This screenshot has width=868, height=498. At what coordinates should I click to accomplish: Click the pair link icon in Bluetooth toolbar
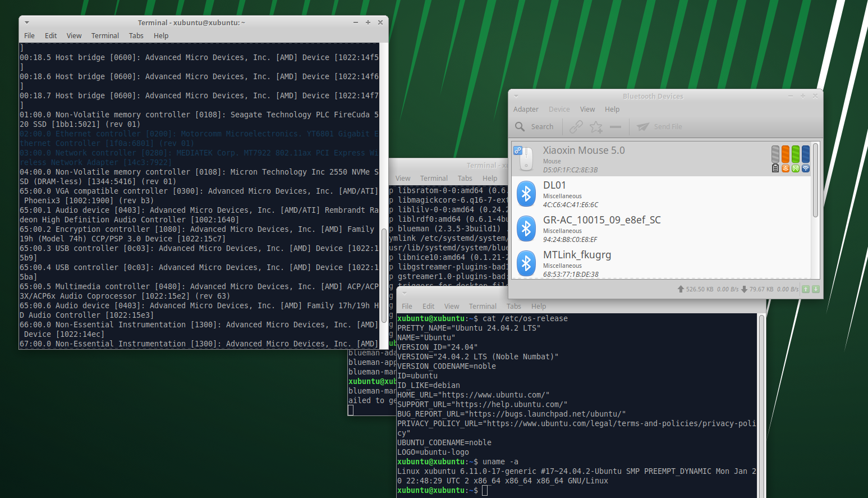(576, 127)
